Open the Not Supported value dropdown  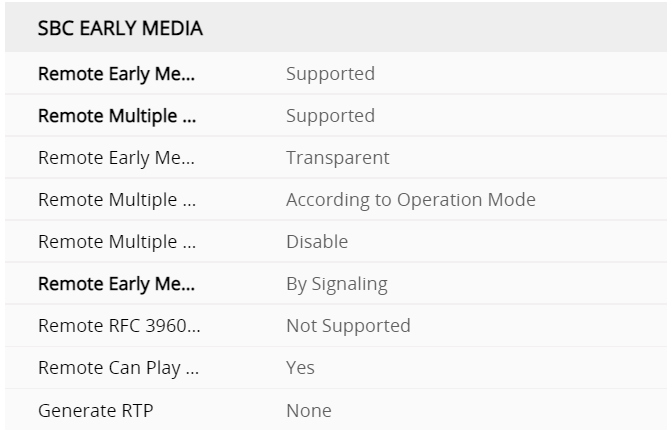348,326
